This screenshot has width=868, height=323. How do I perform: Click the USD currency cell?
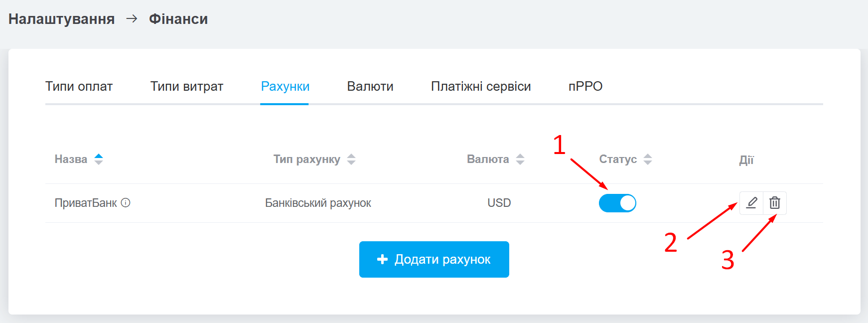pos(499,203)
